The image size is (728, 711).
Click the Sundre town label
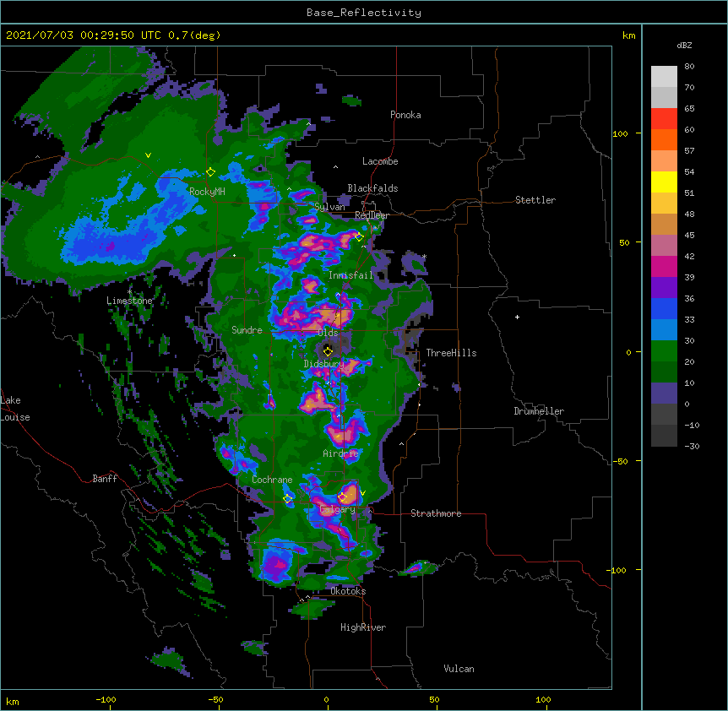(247, 330)
